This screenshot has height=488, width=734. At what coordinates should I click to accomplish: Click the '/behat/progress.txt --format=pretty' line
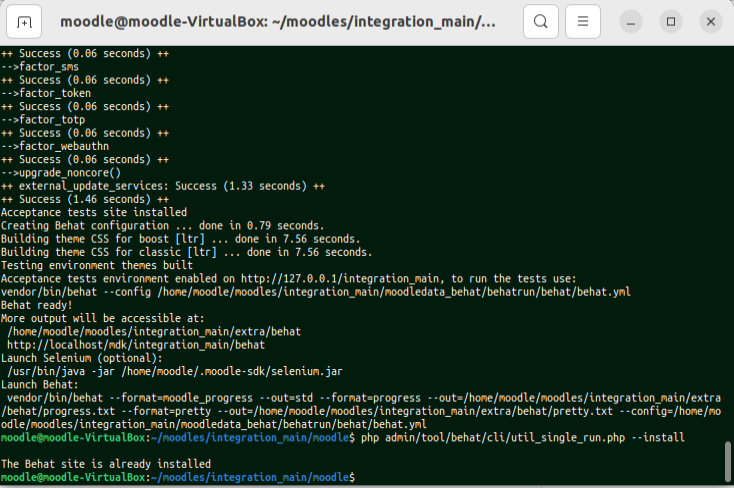[361, 412]
